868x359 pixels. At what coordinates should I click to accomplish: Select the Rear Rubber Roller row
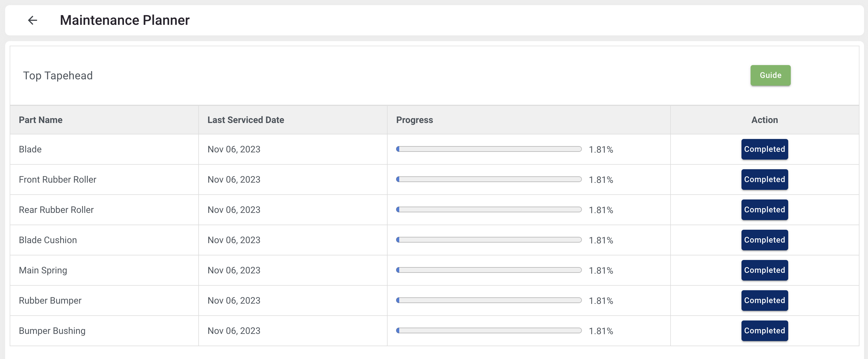coord(56,209)
